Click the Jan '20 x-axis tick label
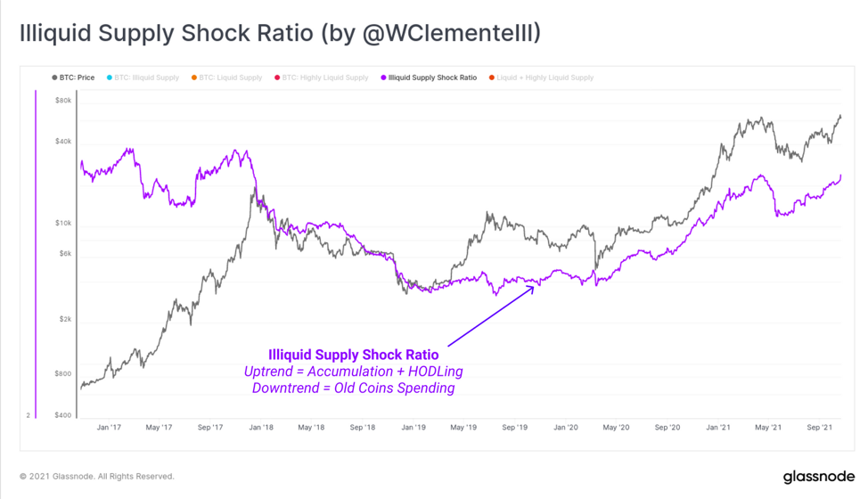This screenshot has height=499, width=868. point(566,427)
